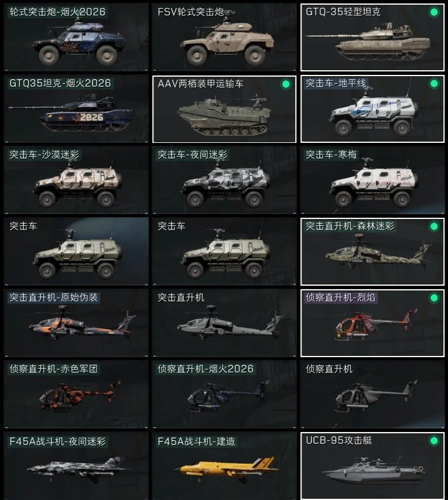Pick the F45A战斗机-夜间迷彩 jet skin
Image resolution: width=448 pixels, height=500 pixels.
click(76, 466)
